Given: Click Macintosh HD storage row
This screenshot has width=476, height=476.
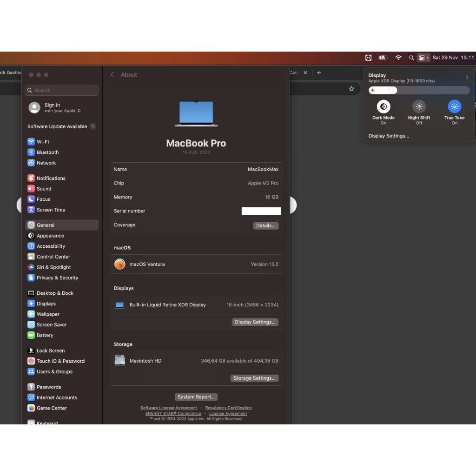Looking at the screenshot, I should 196,361.
